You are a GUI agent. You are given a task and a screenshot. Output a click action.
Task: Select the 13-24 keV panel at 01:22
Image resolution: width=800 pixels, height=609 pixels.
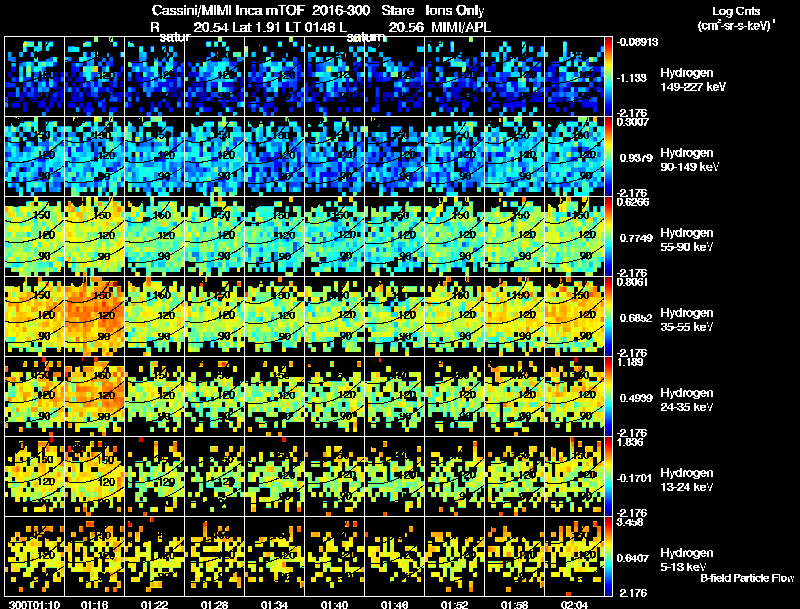pos(155,477)
